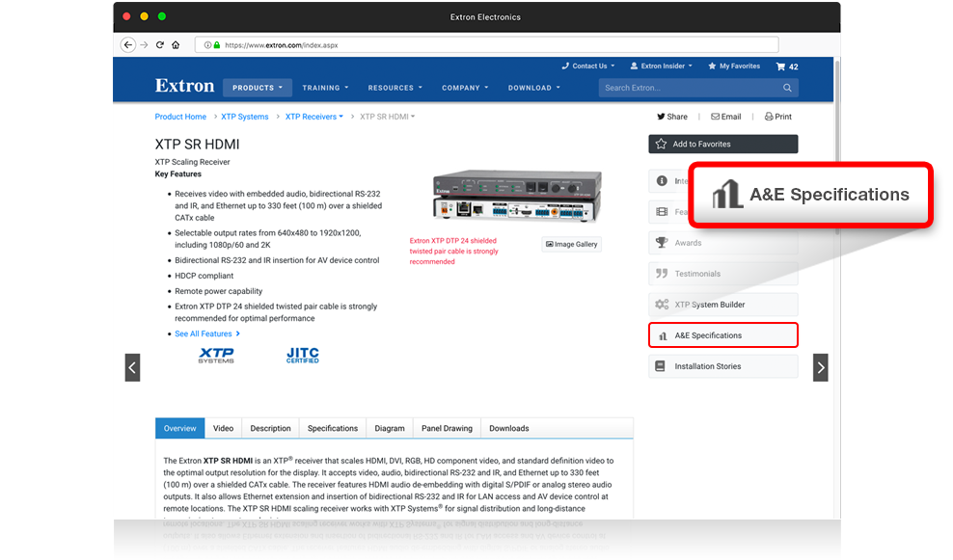
Task: Click the Email link
Action: (725, 117)
